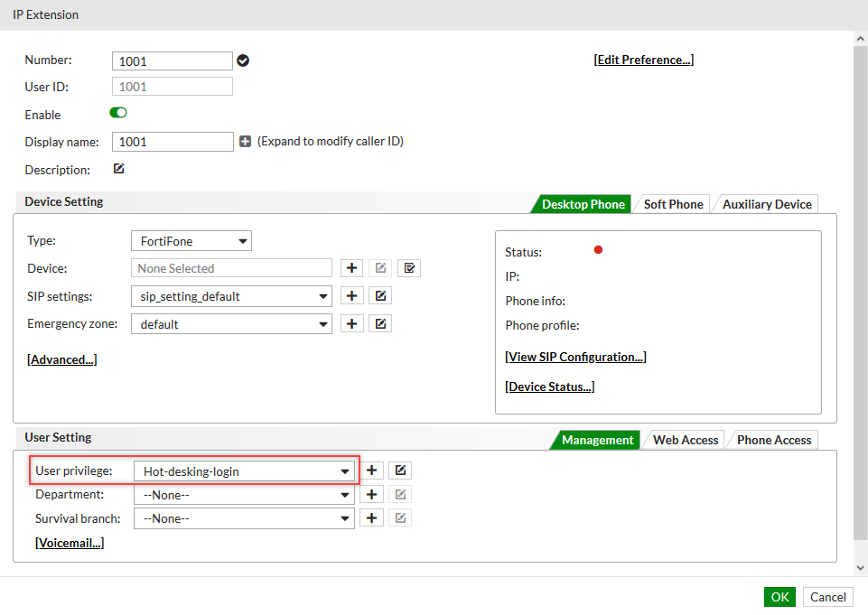Click the Phone profile label
Image resolution: width=868 pixels, height=615 pixels.
click(x=542, y=325)
